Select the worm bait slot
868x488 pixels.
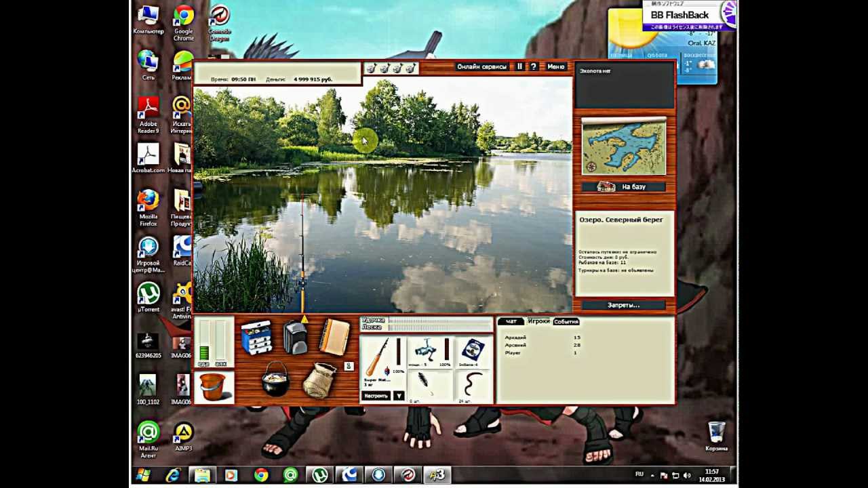tap(473, 387)
